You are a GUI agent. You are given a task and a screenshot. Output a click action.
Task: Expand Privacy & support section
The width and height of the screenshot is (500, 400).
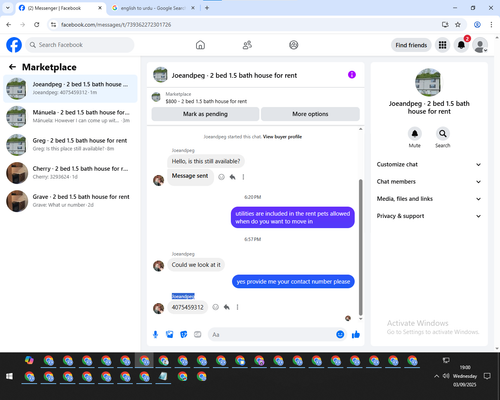429,216
